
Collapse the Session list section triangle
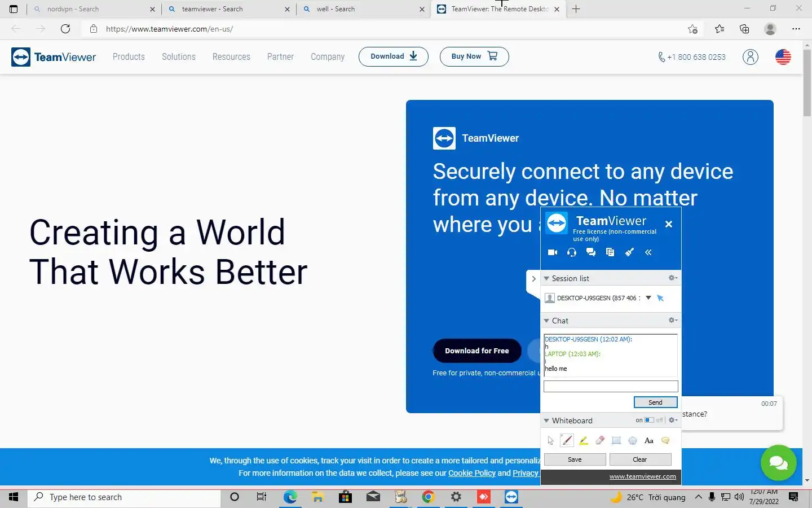(546, 278)
